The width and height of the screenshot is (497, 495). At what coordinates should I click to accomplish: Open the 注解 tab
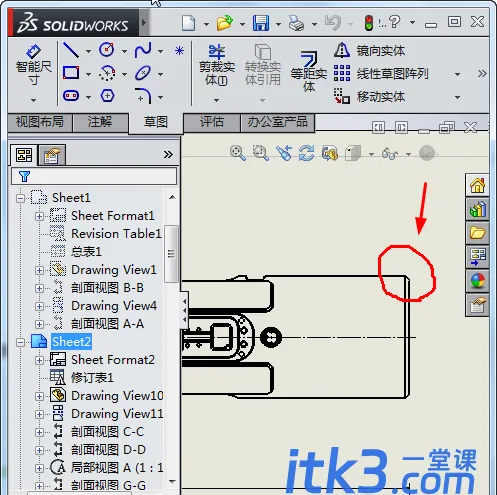click(100, 122)
